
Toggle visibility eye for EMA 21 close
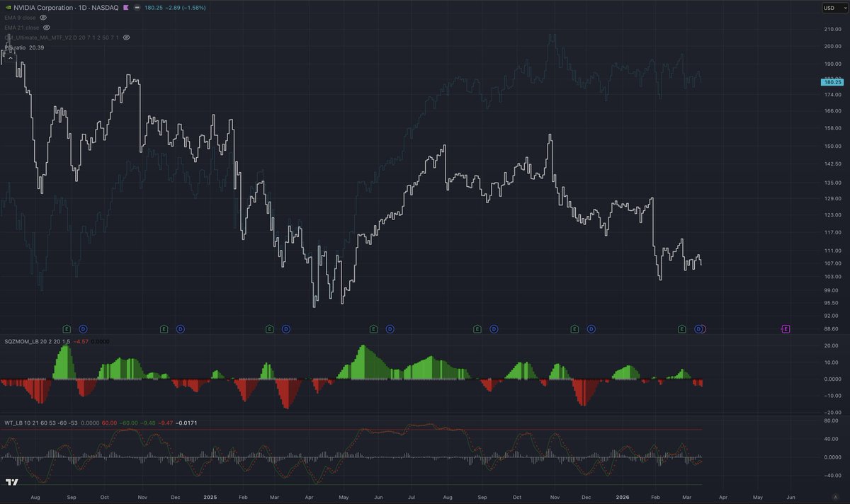pyautogui.click(x=46, y=27)
